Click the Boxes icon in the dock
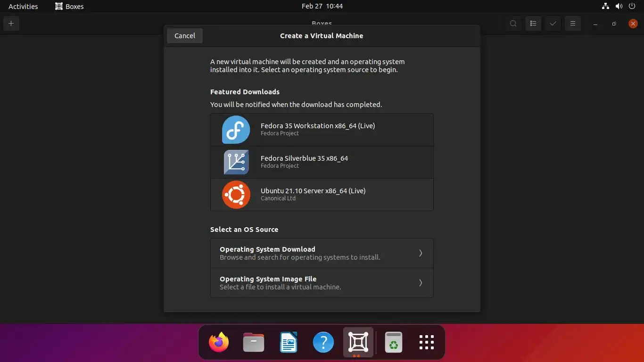The image size is (644, 362). (358, 342)
